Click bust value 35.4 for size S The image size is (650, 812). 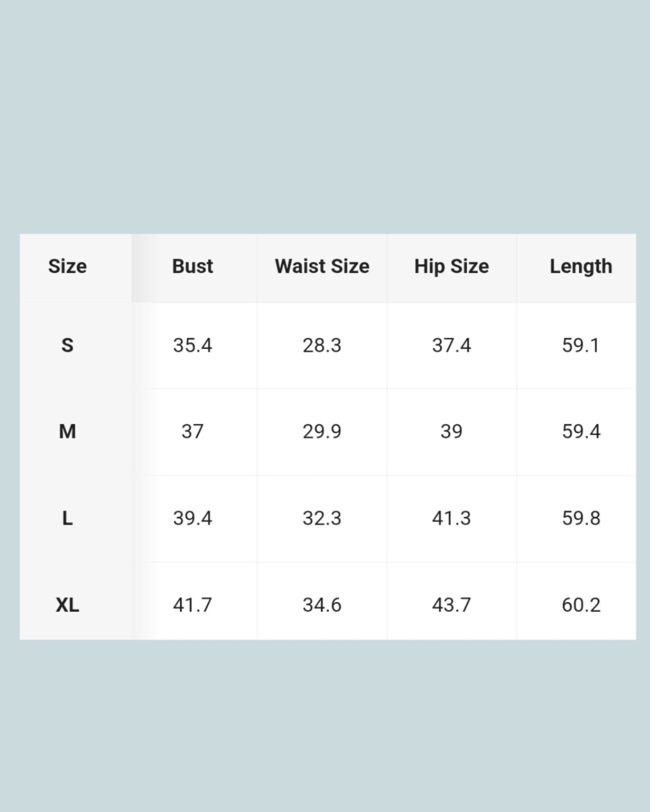coord(192,346)
